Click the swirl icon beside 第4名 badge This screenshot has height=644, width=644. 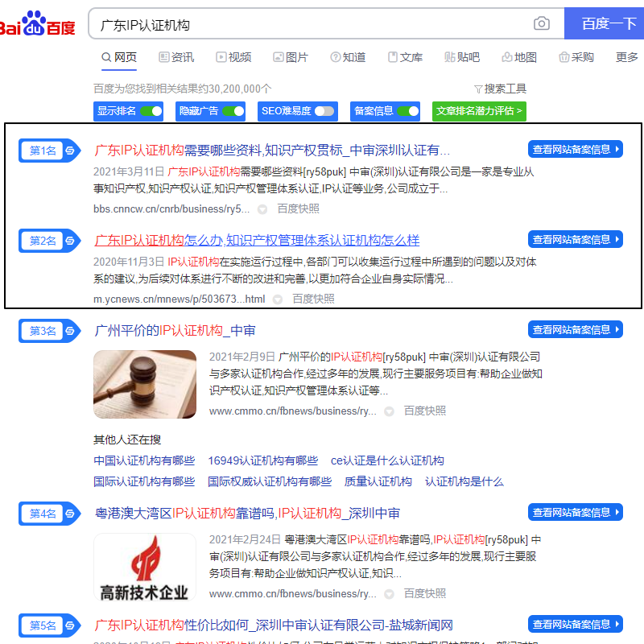[x=70, y=514]
